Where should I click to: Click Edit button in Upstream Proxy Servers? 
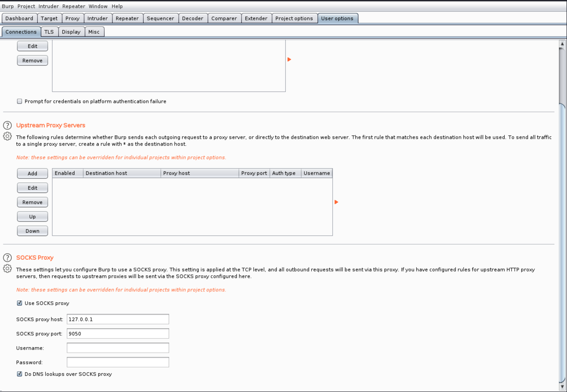tap(33, 188)
